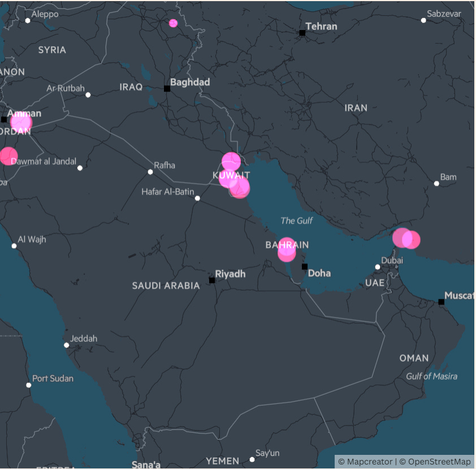Click the Sabzevar city dot
The height and width of the screenshot is (469, 476).
pyautogui.click(x=423, y=20)
